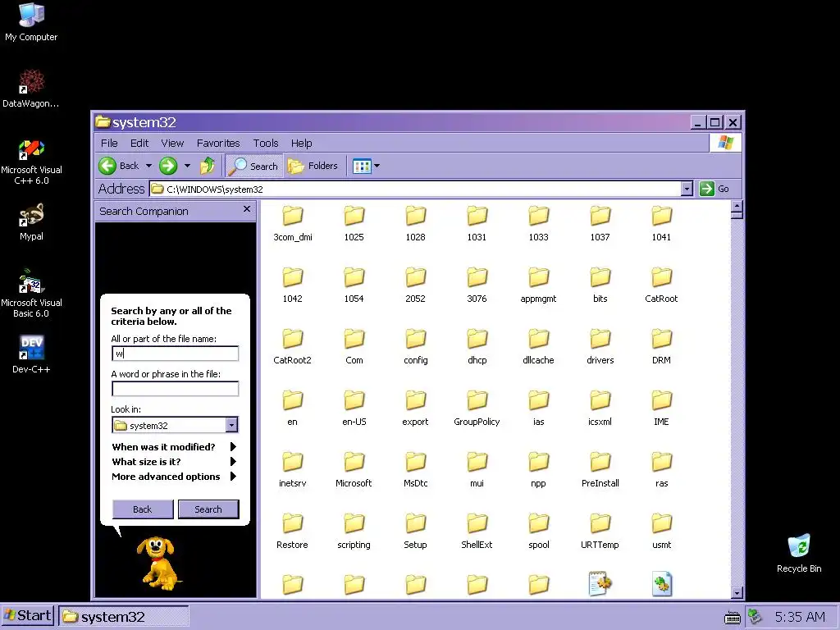The height and width of the screenshot is (630, 840).
Task: Select the IME folder
Action: click(x=661, y=407)
